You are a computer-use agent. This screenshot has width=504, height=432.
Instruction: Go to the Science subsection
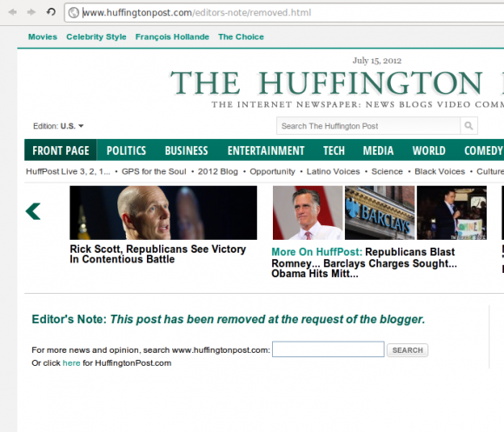coord(387,171)
